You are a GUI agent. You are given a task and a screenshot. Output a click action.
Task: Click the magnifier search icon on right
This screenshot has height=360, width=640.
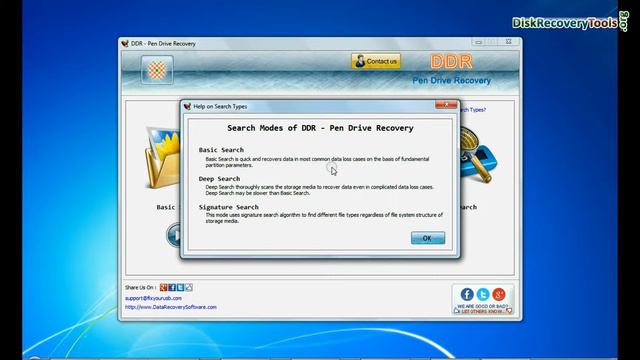[x=478, y=155]
